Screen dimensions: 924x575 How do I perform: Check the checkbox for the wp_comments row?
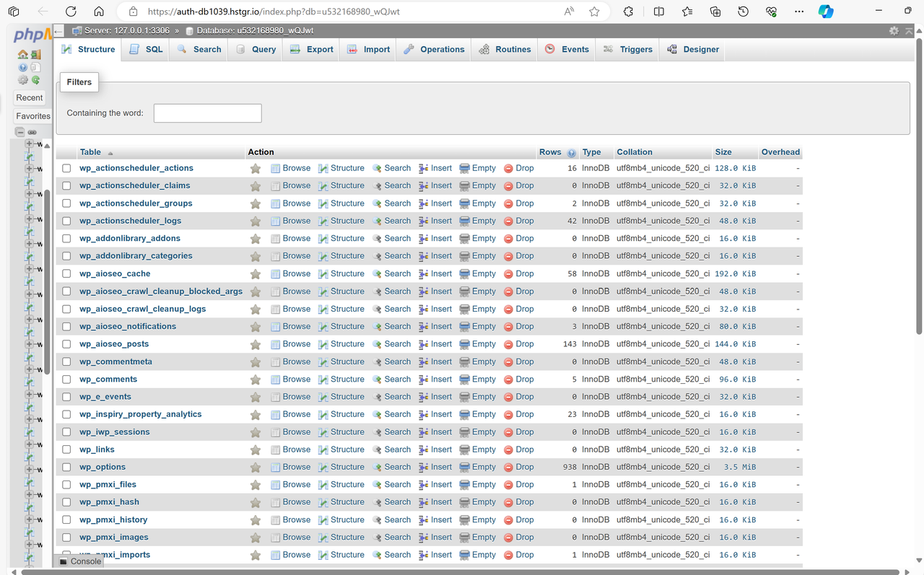(66, 379)
